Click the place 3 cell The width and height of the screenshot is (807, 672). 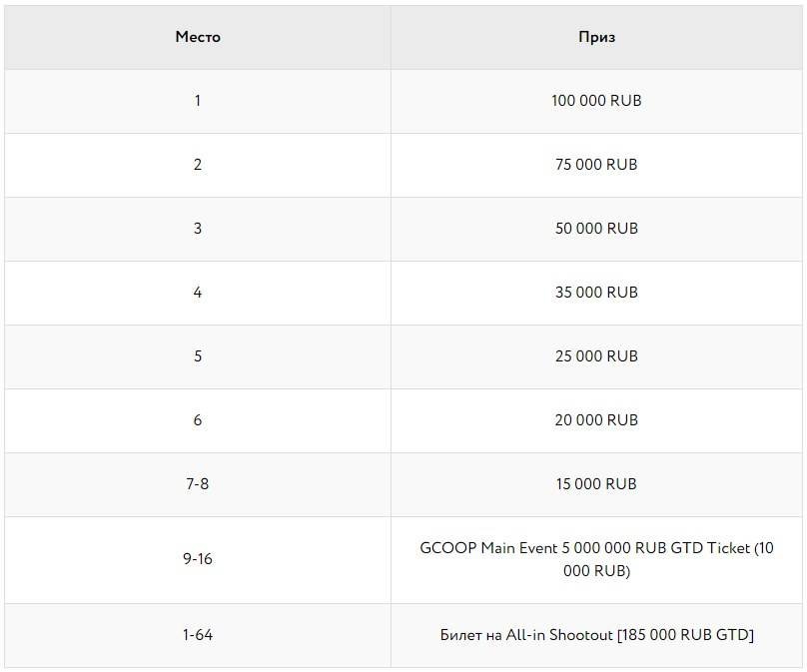point(197,229)
